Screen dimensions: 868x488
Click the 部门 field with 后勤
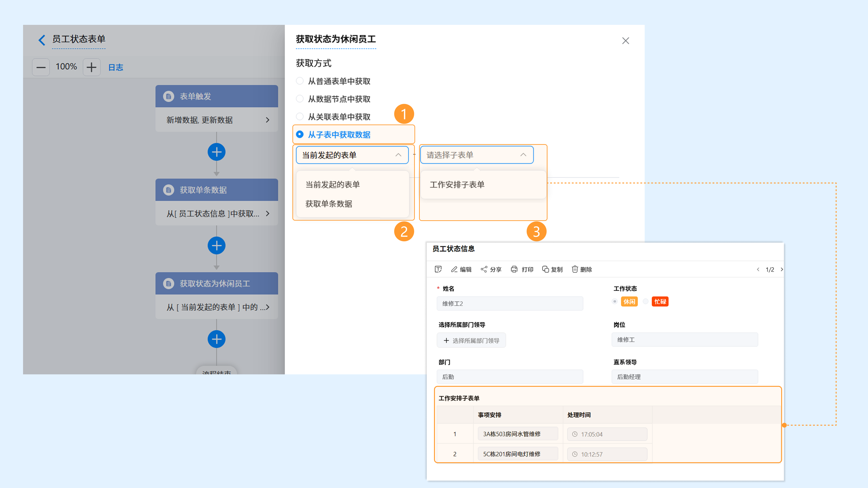tap(510, 377)
